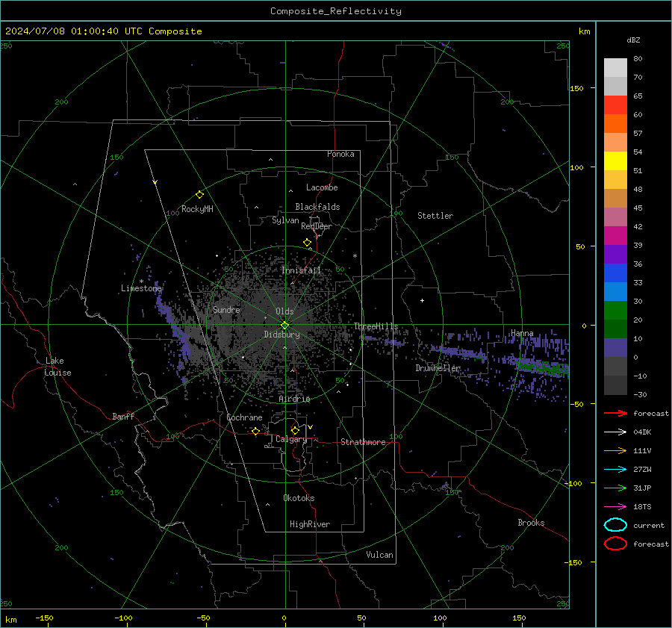Screen dimensions: 672x628
Task: Click the asterisk marker east of Innisfail
Action: pos(355,256)
